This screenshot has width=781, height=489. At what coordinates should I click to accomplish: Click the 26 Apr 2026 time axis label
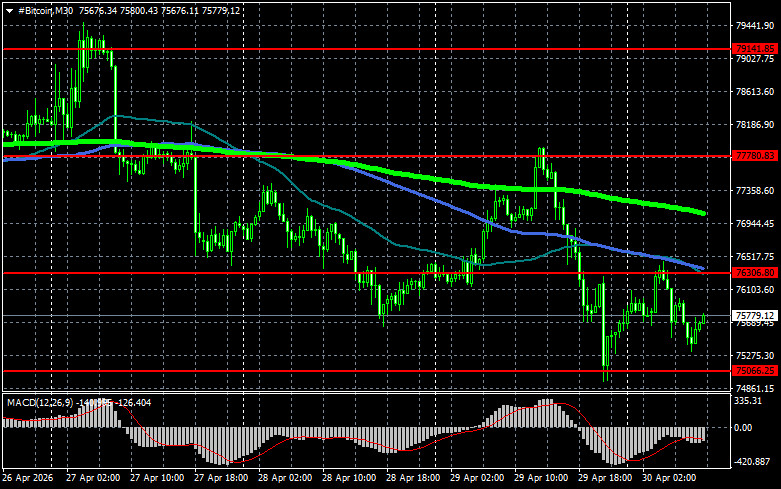pos(27,478)
